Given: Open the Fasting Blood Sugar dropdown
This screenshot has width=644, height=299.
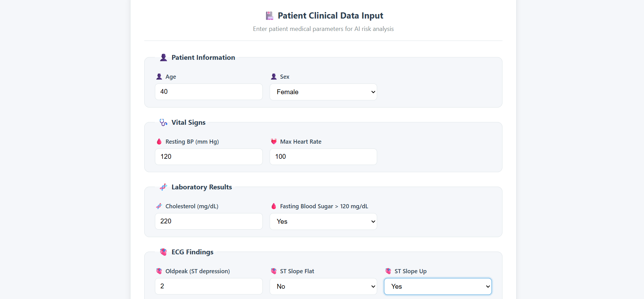Looking at the screenshot, I should (323, 222).
